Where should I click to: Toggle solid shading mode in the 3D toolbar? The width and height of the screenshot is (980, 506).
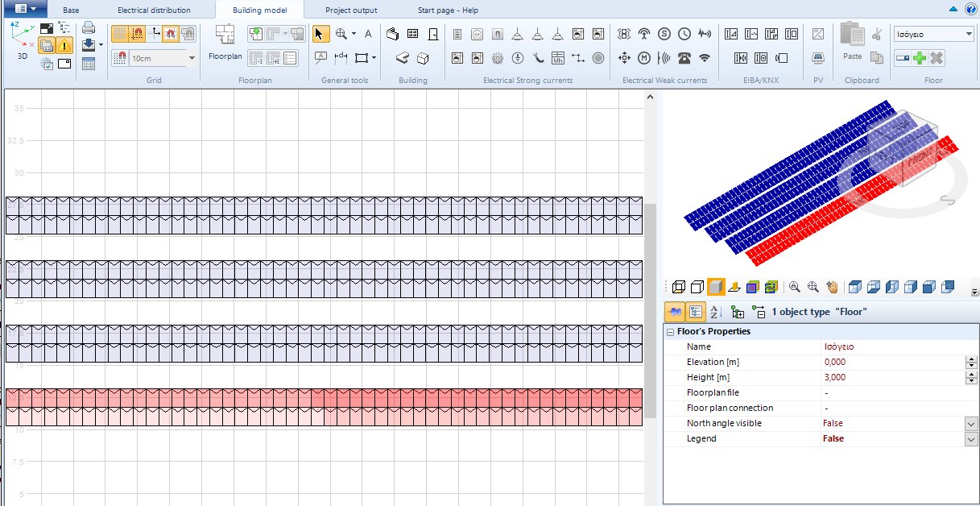point(715,287)
